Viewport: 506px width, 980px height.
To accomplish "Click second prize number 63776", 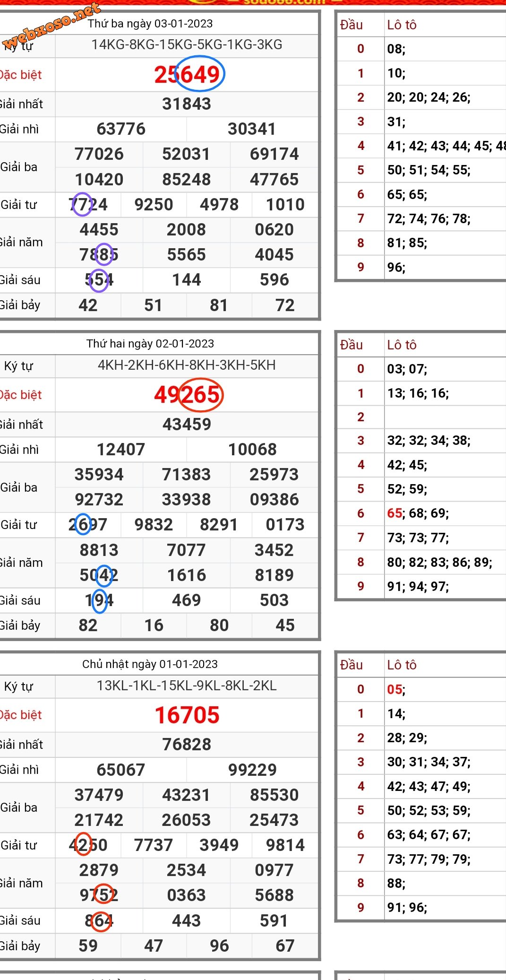I will 121,129.
